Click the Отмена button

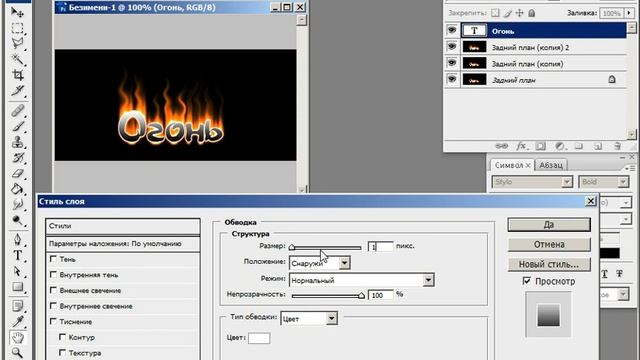point(549,244)
